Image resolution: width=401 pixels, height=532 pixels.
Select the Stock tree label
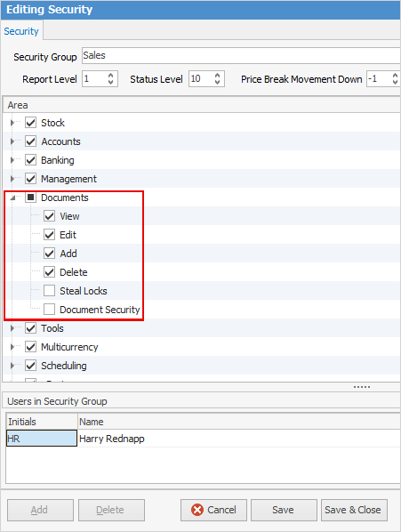pos(52,123)
